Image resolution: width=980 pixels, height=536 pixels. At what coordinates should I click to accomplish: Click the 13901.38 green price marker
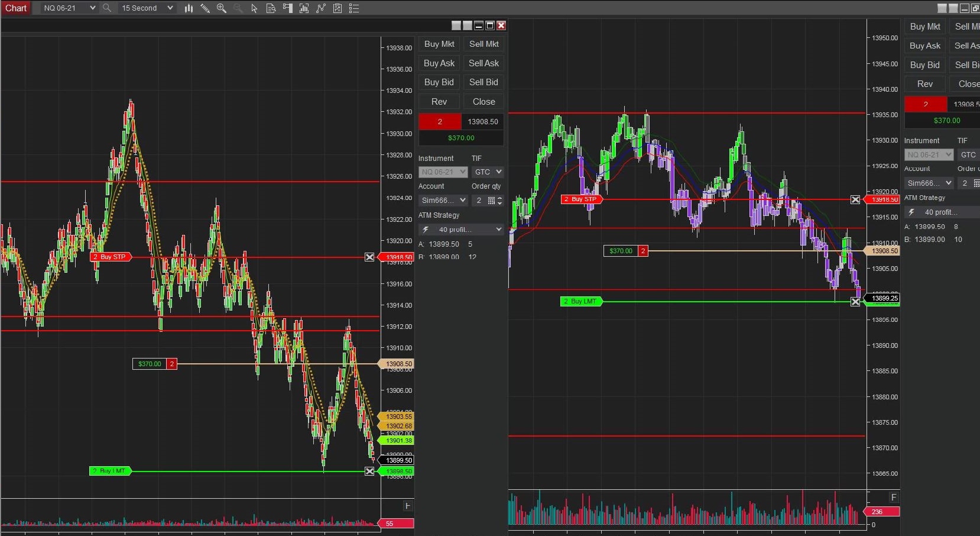pos(397,441)
